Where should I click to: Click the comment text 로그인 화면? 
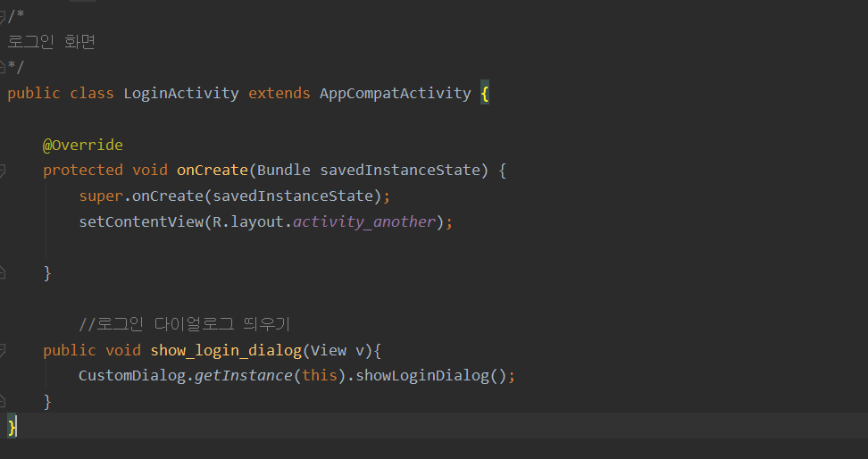click(x=52, y=42)
